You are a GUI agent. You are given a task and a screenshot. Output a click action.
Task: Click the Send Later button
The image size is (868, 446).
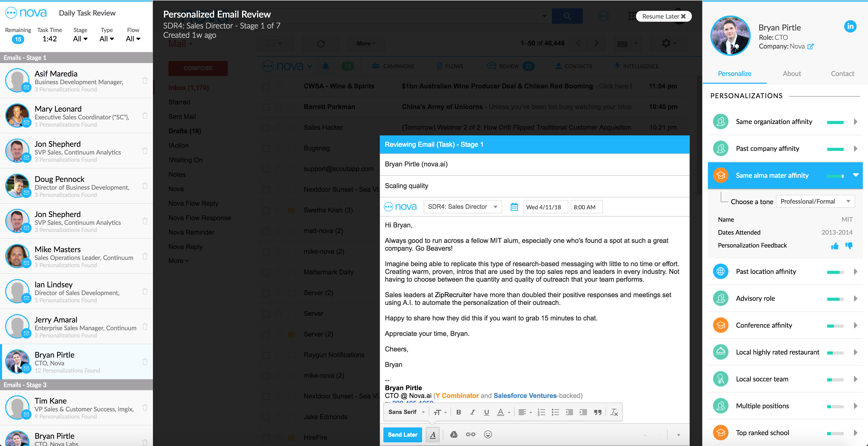[402, 435]
